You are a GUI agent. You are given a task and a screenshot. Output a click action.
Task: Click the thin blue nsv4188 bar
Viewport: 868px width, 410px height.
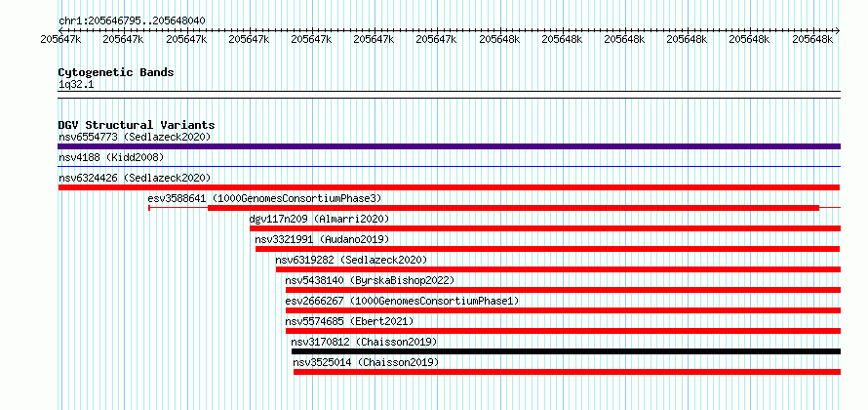(x=449, y=166)
